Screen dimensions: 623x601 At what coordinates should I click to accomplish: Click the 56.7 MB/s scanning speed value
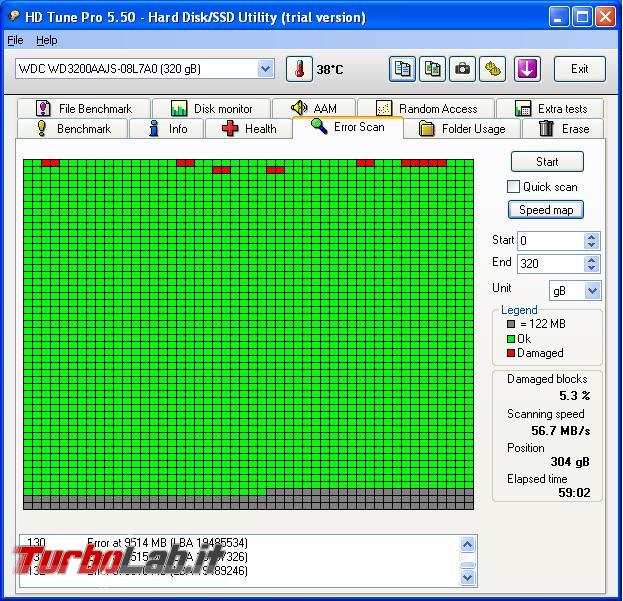[561, 431]
